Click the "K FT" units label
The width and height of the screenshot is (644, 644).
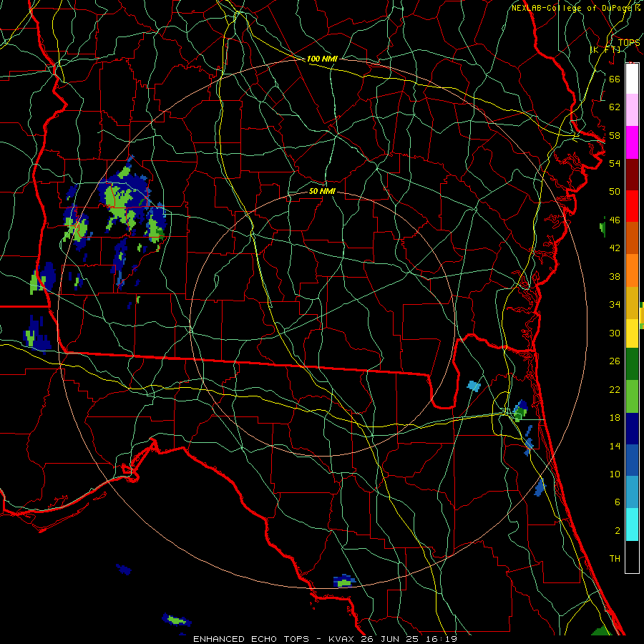pos(605,49)
